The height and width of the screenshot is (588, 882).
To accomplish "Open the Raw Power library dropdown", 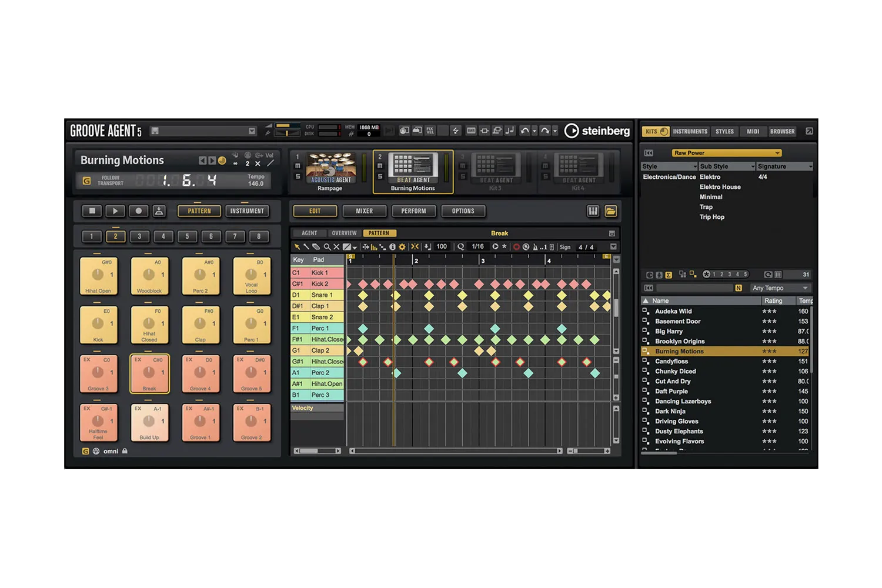I will click(x=726, y=153).
